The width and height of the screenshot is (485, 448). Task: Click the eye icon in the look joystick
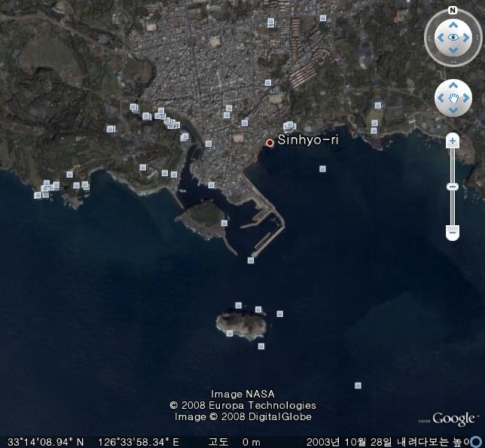[x=453, y=38]
